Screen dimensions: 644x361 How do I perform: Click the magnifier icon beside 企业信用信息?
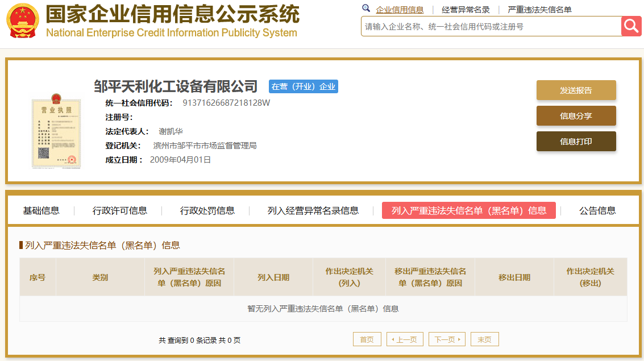(366, 9)
